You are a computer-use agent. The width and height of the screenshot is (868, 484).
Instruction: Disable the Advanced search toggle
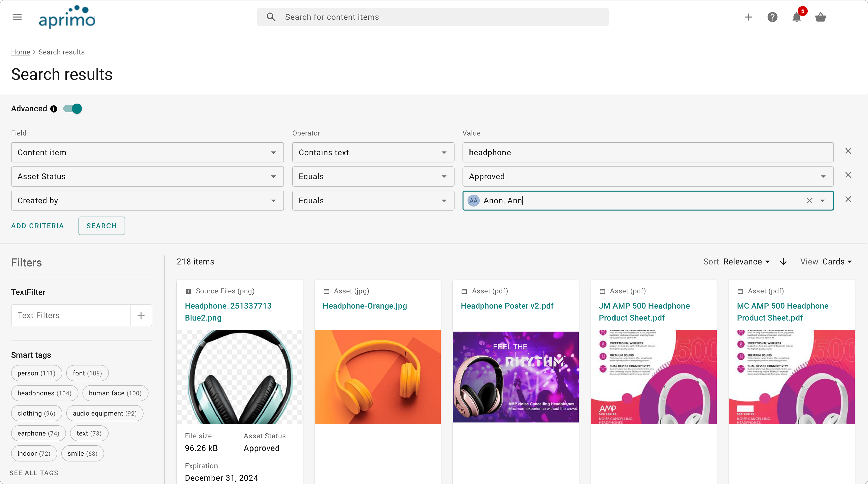[72, 108]
